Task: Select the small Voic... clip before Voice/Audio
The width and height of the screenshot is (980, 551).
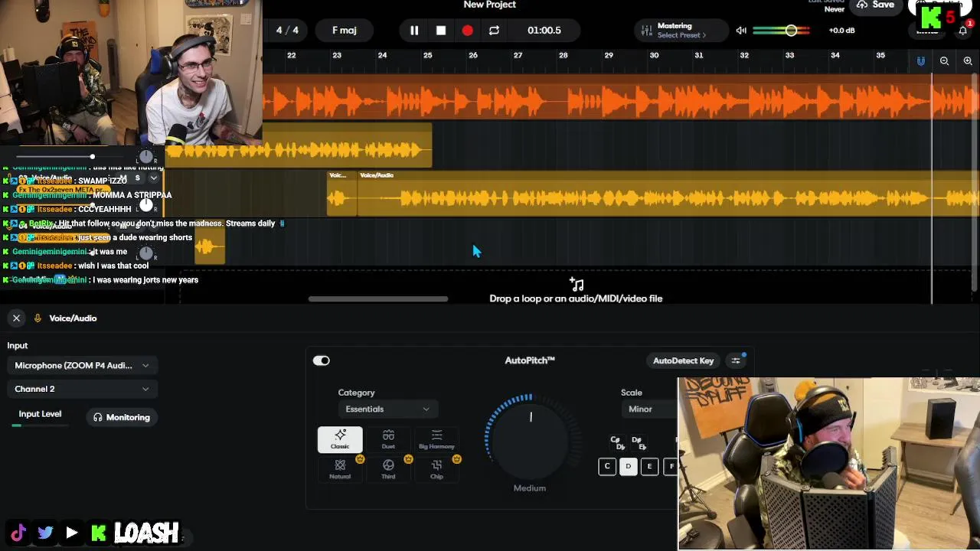Action: click(x=342, y=194)
